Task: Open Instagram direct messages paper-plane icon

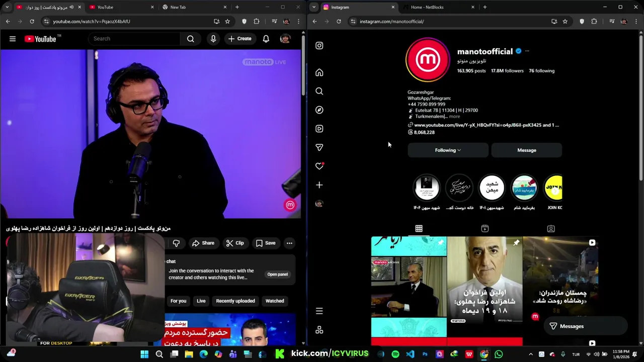Action: (319, 147)
